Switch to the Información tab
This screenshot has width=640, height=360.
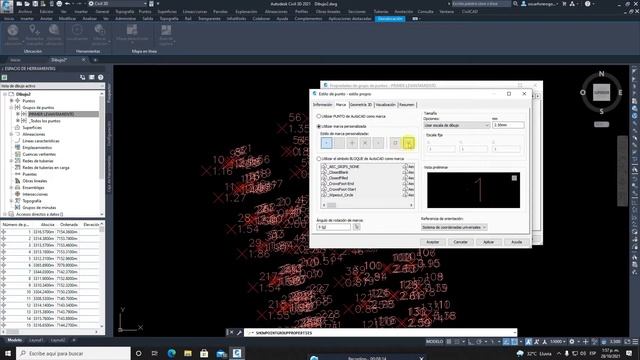click(322, 105)
